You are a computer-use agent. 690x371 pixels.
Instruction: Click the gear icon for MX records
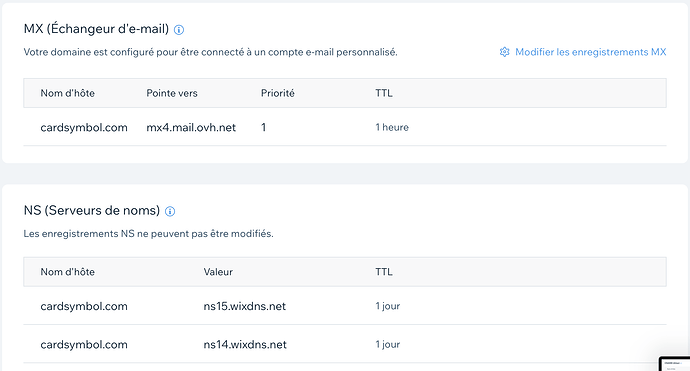click(x=504, y=52)
